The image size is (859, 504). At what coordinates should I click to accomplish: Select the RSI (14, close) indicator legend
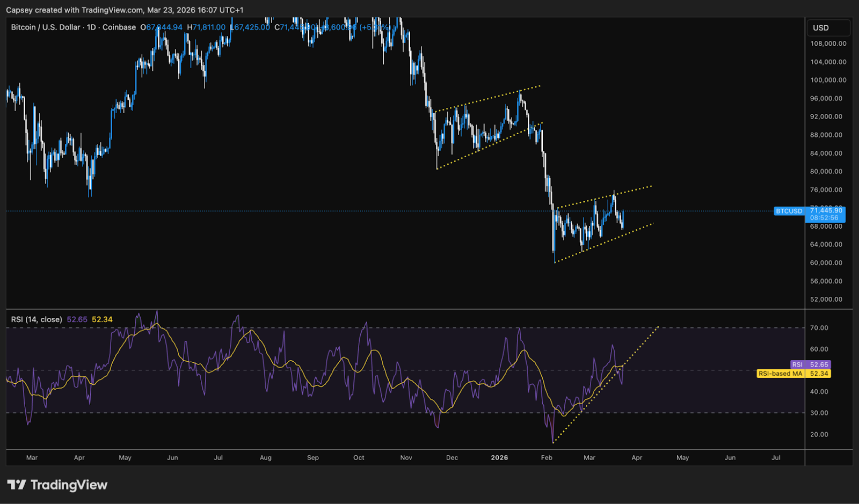click(37, 319)
